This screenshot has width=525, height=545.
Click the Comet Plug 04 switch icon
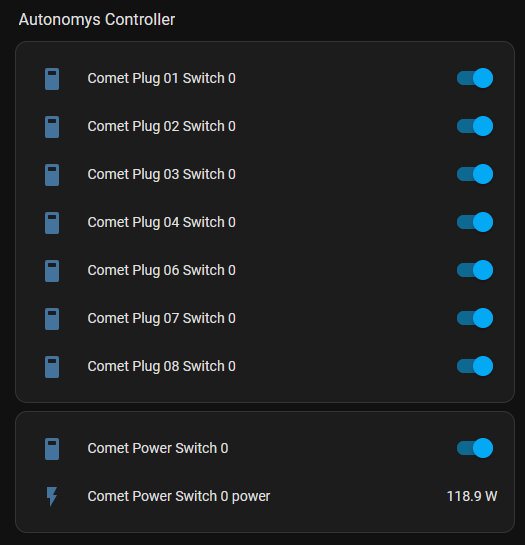[52, 223]
